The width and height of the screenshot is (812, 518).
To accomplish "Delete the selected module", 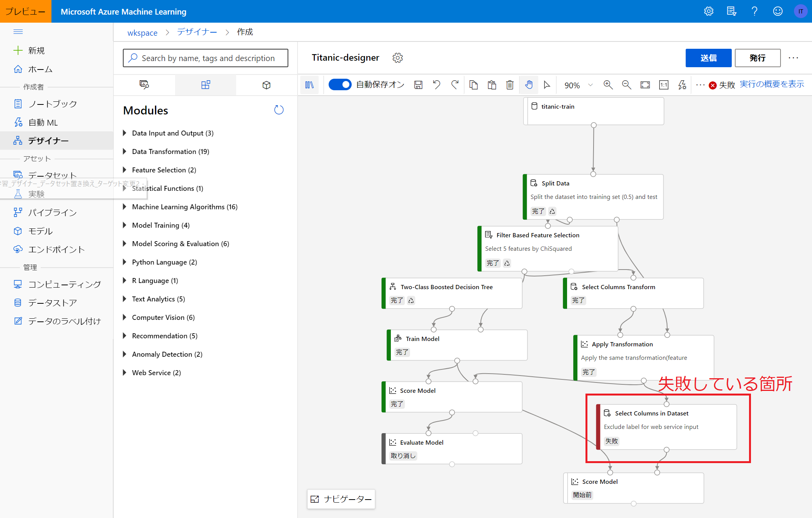I will (x=509, y=85).
